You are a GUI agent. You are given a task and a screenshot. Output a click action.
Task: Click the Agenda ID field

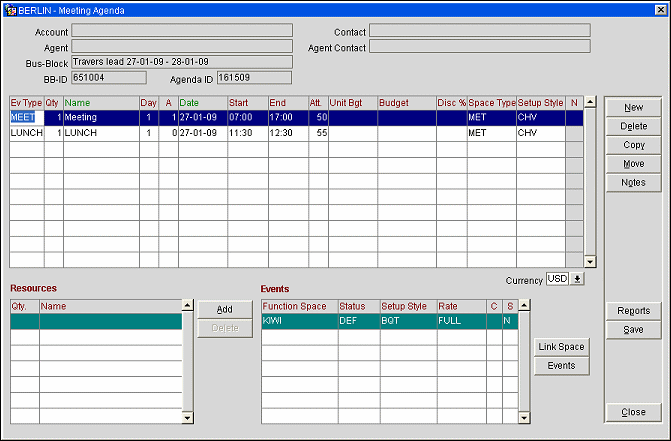coord(252,77)
